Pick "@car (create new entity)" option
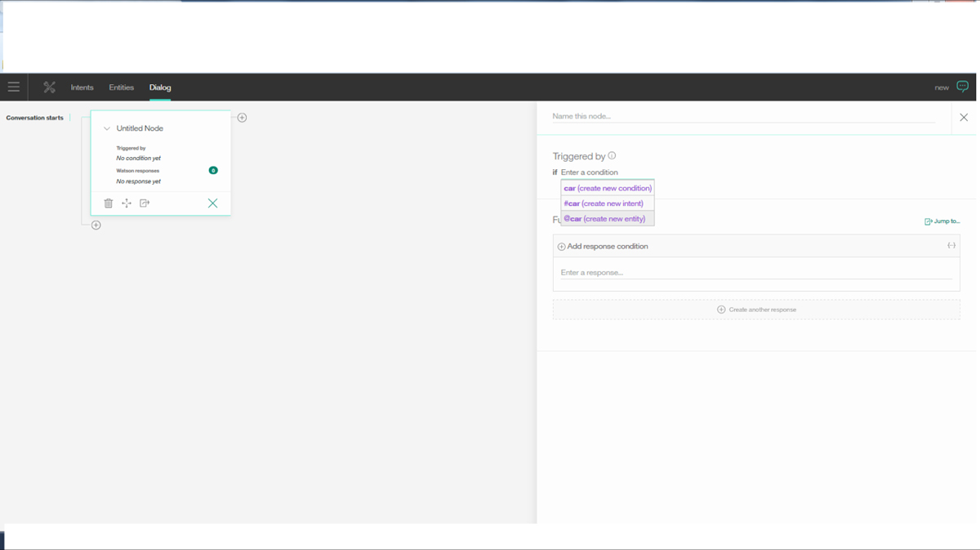 [x=604, y=219]
